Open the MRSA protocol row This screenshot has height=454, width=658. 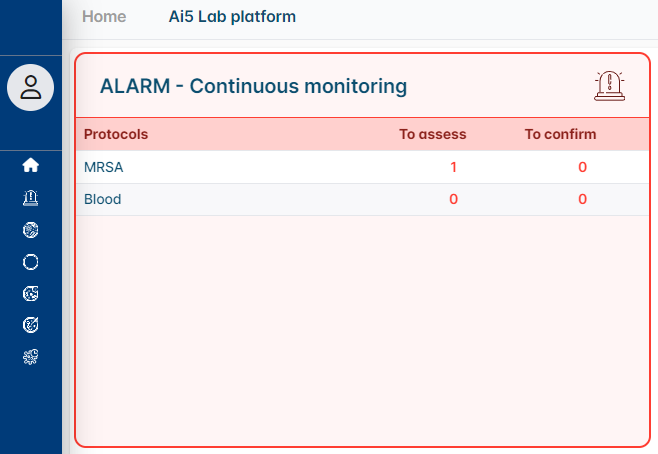click(x=104, y=167)
